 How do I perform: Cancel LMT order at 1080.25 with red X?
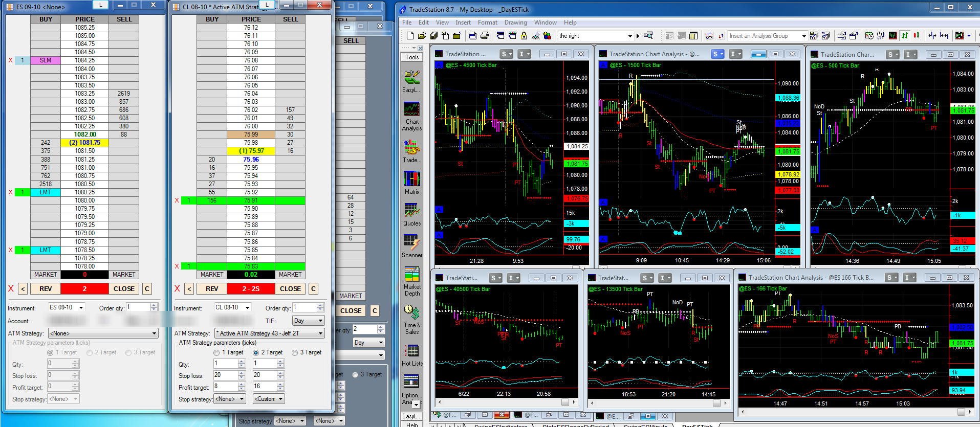(x=10, y=192)
